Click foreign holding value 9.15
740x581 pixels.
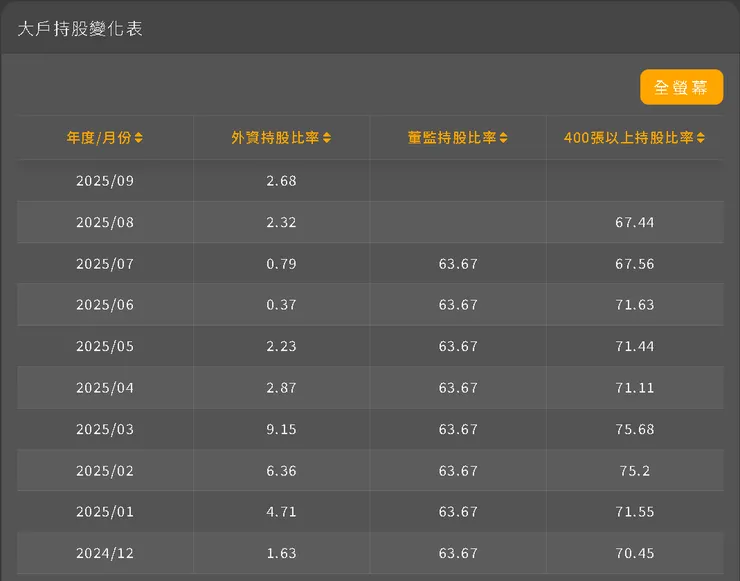(x=281, y=429)
